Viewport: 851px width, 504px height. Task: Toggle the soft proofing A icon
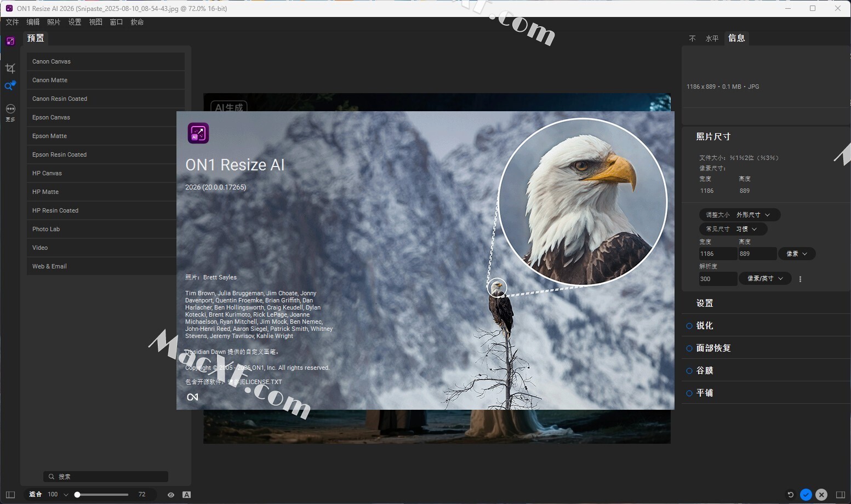[186, 495]
